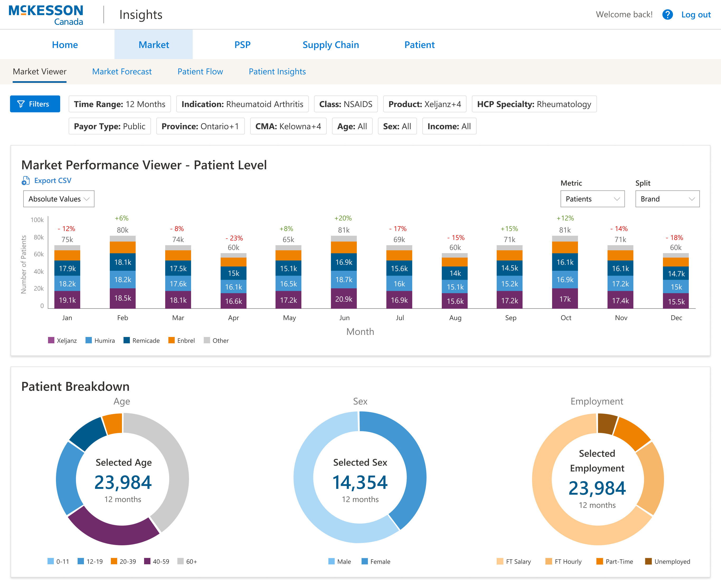The width and height of the screenshot is (721, 588).
Task: Select the PSP navigation item
Action: 242,44
